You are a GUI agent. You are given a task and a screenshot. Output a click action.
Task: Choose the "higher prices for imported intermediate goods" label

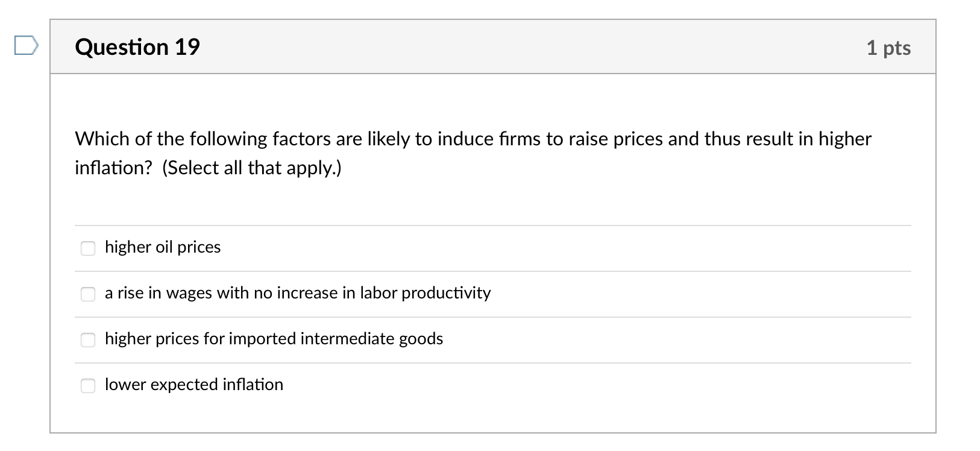click(274, 339)
